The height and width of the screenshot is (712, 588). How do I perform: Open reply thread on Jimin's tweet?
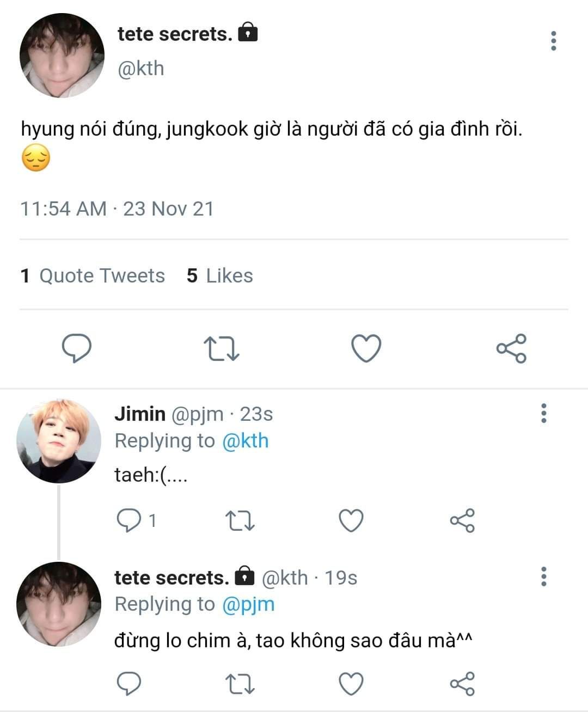click(130, 520)
